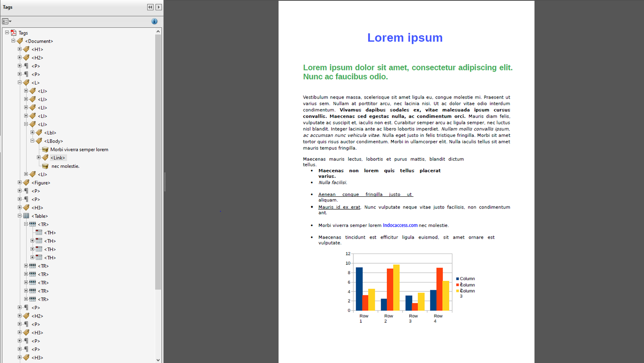This screenshot has width=644, height=363.
Task: Select the <H1> tag icon
Action: click(26, 49)
